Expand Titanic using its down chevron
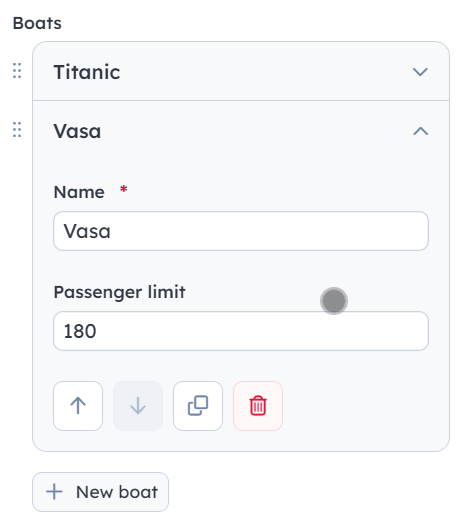 point(420,71)
